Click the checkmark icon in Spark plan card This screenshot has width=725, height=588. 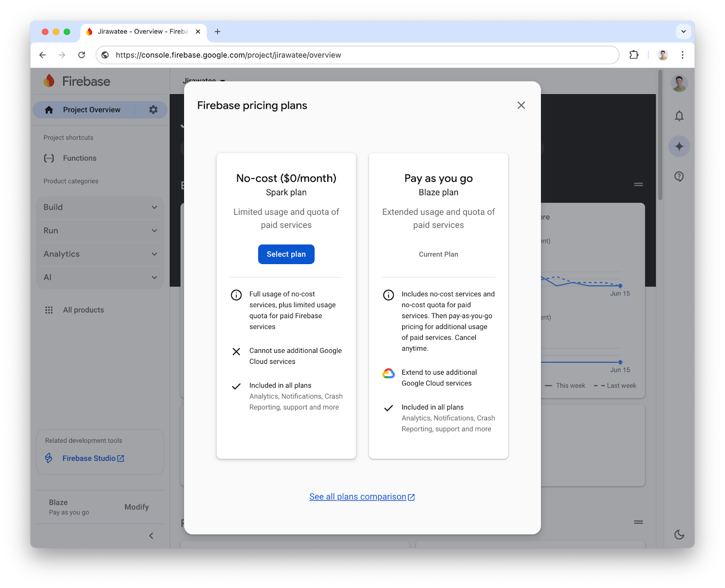point(236,386)
